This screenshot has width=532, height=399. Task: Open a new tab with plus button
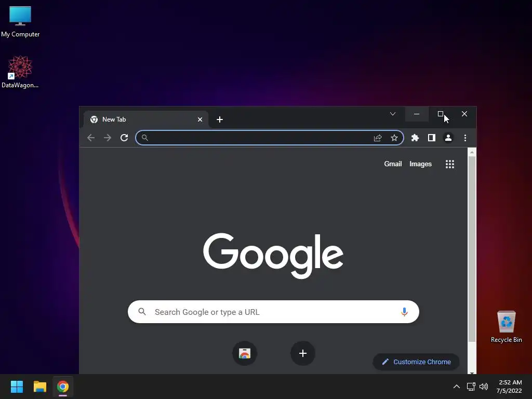tap(220, 119)
